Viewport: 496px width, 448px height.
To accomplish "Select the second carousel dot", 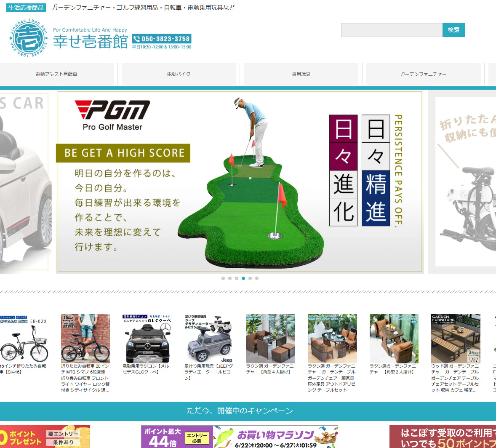I will click(230, 278).
